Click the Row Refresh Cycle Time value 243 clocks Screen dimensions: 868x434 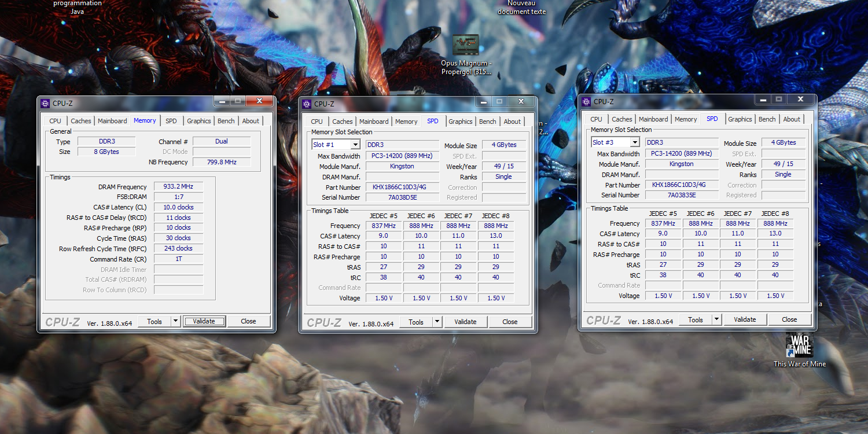(178, 249)
